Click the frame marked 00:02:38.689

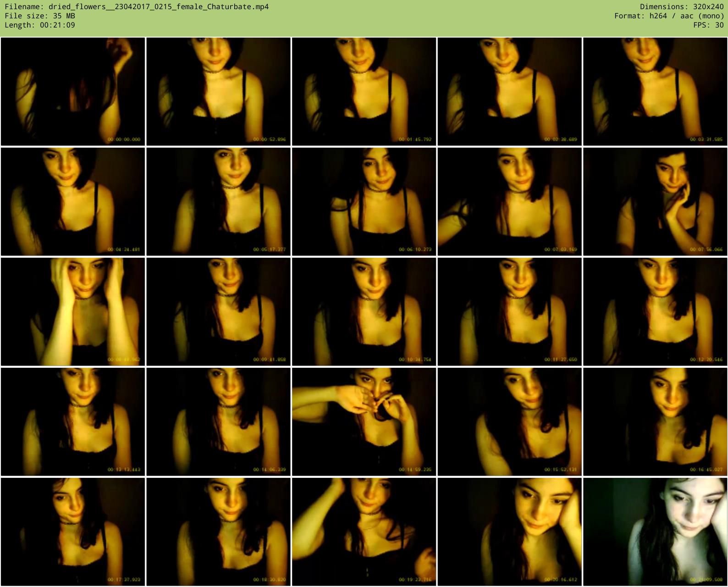(509, 92)
